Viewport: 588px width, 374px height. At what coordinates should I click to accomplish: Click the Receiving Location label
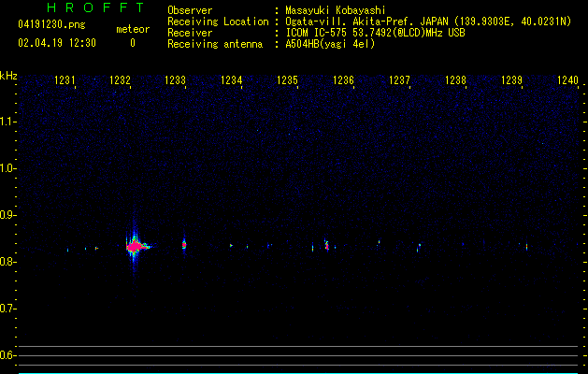click(218, 22)
